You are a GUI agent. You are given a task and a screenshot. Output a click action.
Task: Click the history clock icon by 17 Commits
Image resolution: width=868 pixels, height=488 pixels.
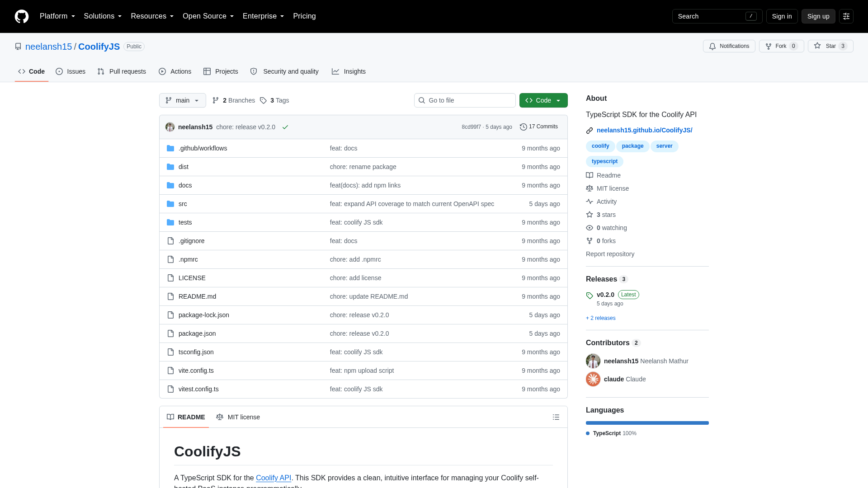(x=524, y=127)
